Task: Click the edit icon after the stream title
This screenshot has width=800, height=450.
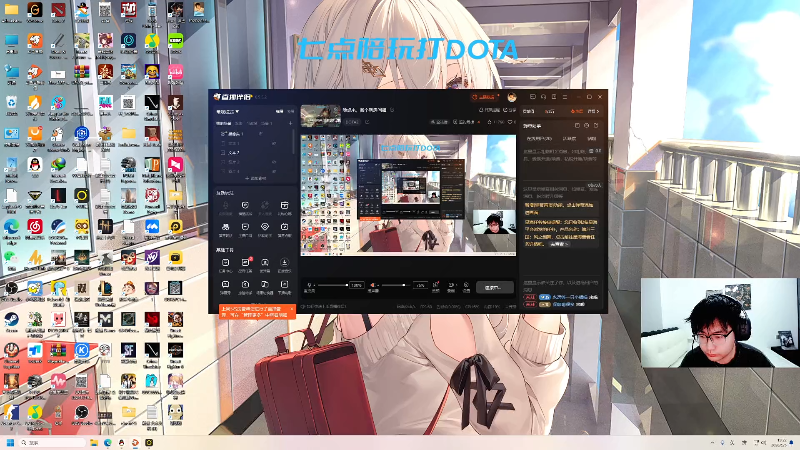Action: (392, 110)
